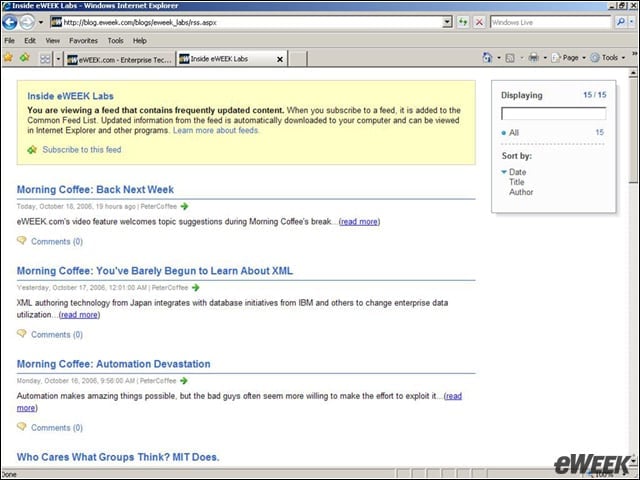Open the recent pages dropdown arrow

[x=41, y=22]
